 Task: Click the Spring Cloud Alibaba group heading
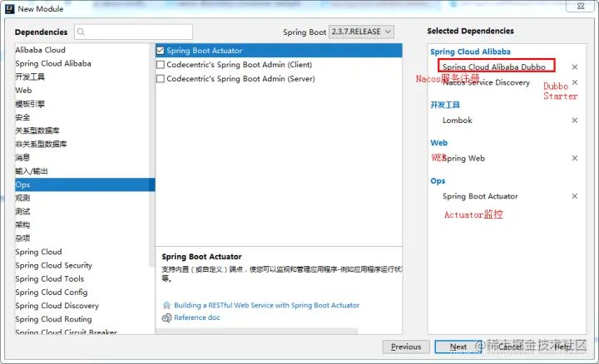coord(470,52)
